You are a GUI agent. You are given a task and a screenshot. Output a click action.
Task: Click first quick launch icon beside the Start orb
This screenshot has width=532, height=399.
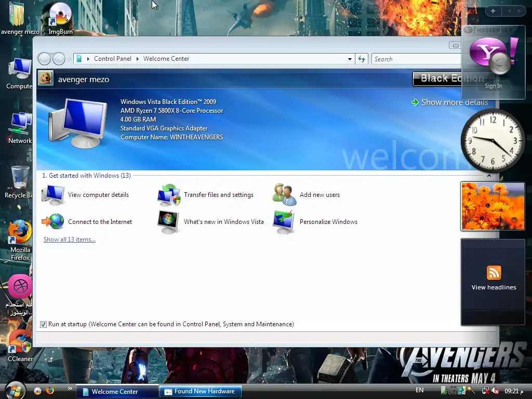37,391
